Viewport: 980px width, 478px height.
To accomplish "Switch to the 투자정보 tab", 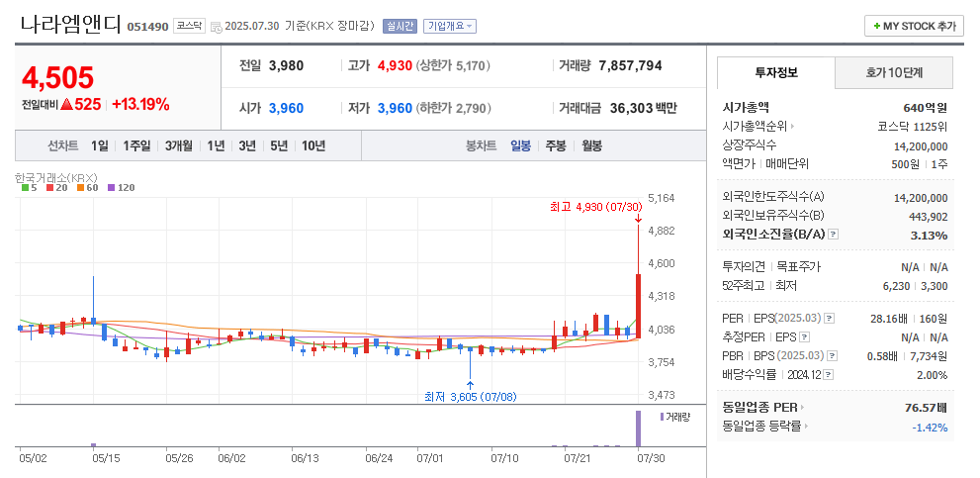I will pyautogui.click(x=776, y=72).
